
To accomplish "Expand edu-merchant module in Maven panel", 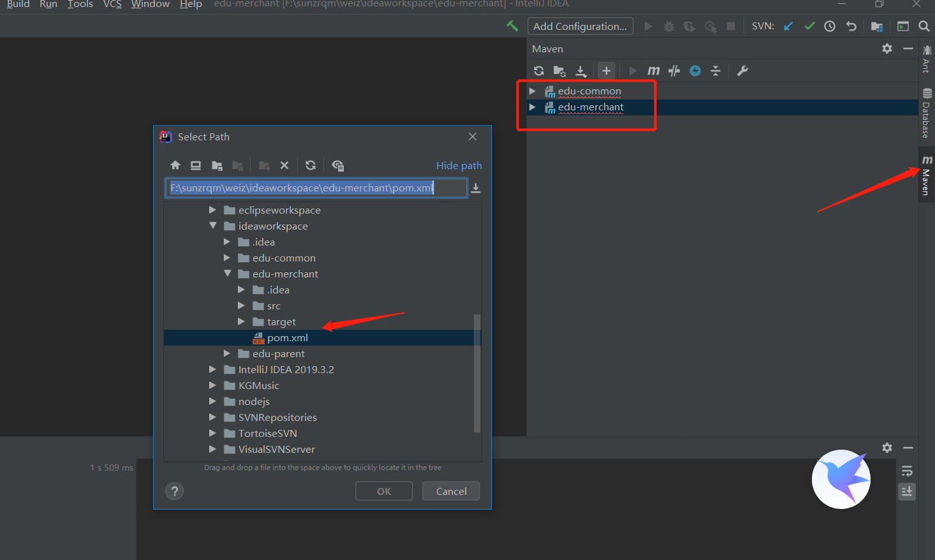I will 533,107.
